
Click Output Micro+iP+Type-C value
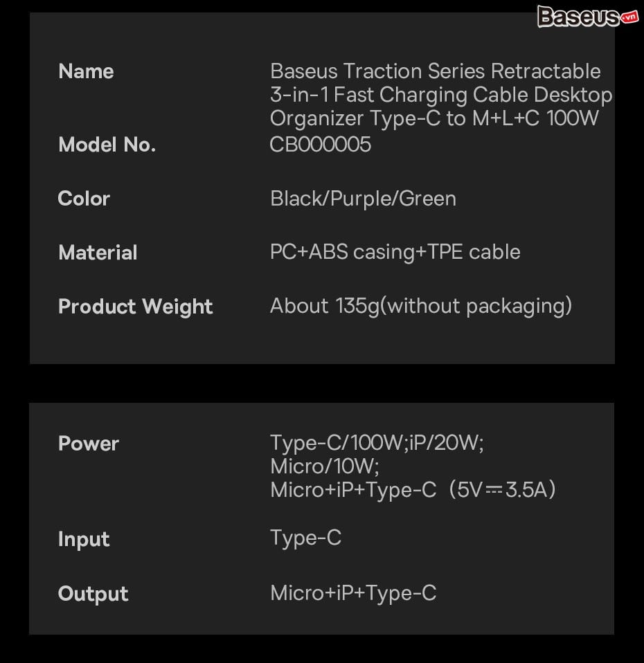click(x=353, y=593)
